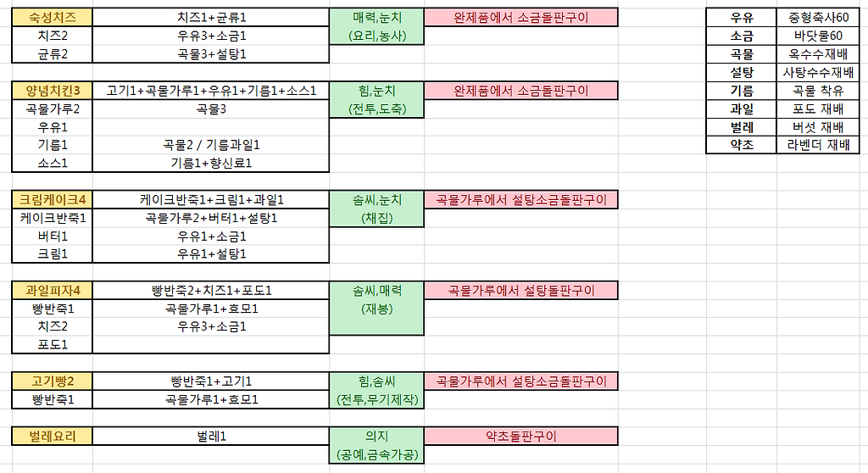The image size is (868, 473).
Task: Select the pink 약초돌판구이 cell
Action: pyautogui.click(x=520, y=437)
